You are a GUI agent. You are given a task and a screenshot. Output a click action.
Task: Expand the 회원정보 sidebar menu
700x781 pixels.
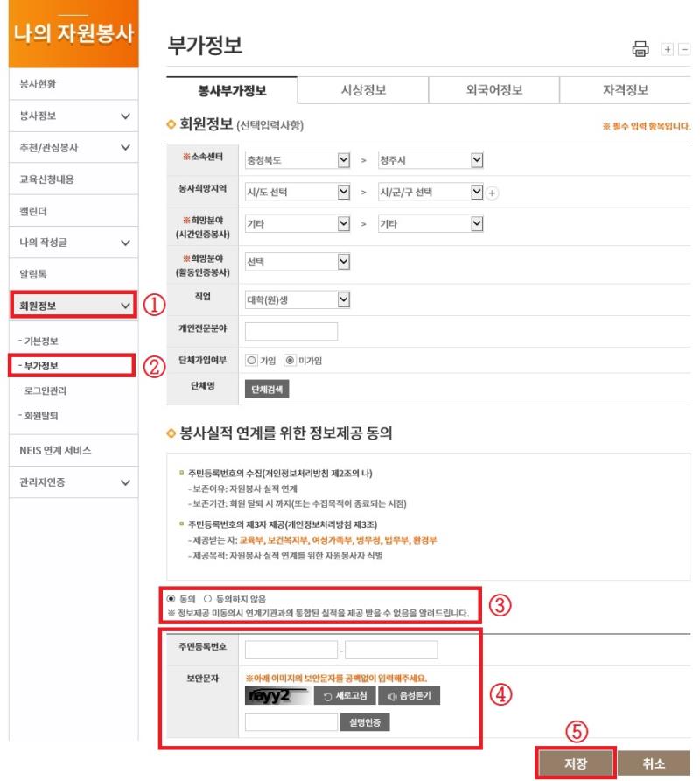click(73, 306)
